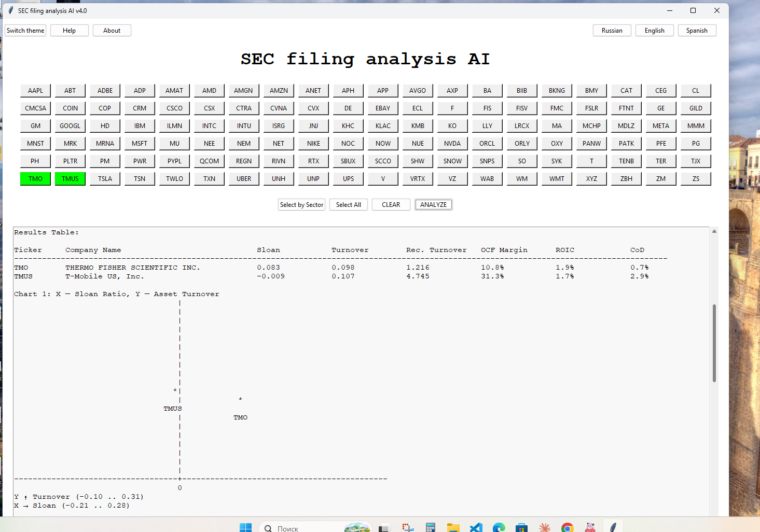Viewport: 760px width, 532px height.
Task: Open the orange starburst app in the taskbar
Action: 544,528
